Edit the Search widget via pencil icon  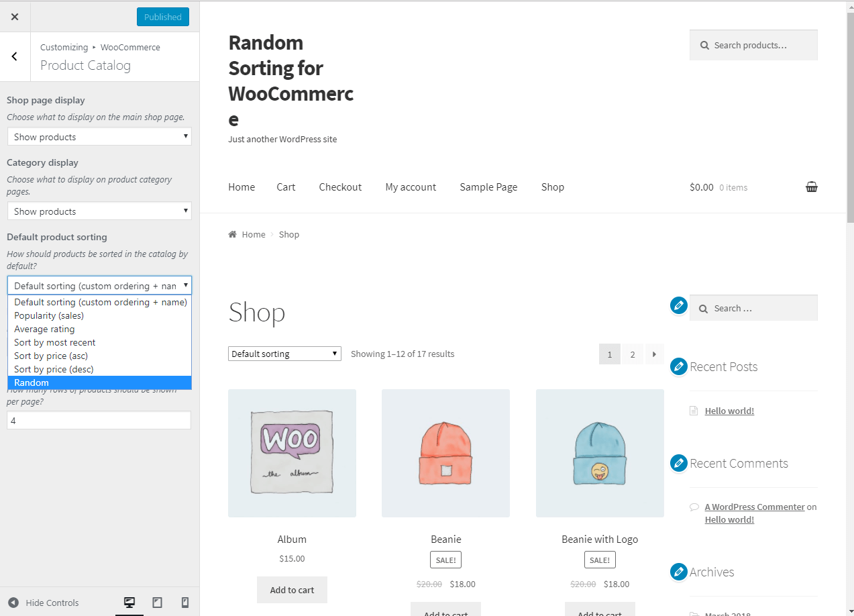pyautogui.click(x=679, y=305)
